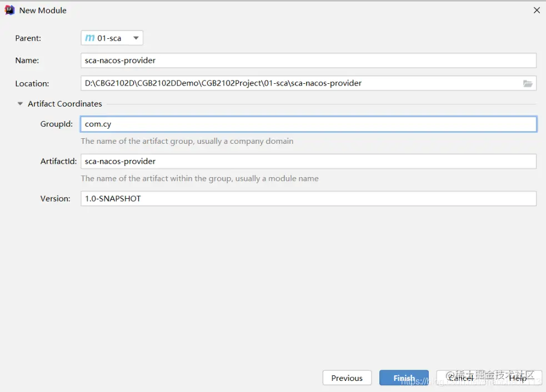This screenshot has width=546, height=392.
Task: Click the Version input field
Action: click(308, 199)
